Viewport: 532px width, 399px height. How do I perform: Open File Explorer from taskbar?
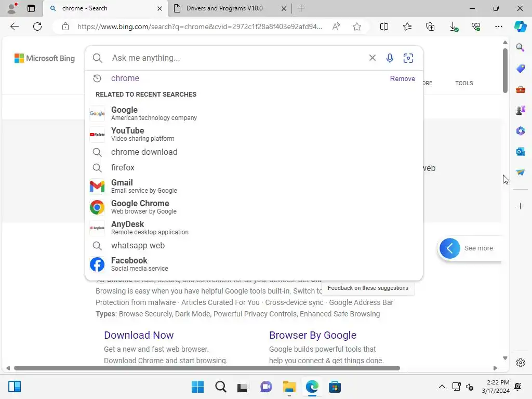pyautogui.click(x=289, y=387)
